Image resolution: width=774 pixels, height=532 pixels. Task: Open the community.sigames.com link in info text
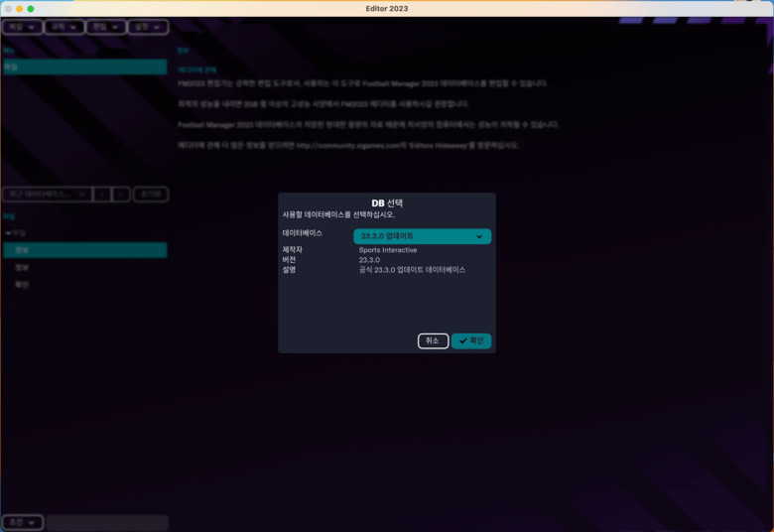[x=347, y=145]
